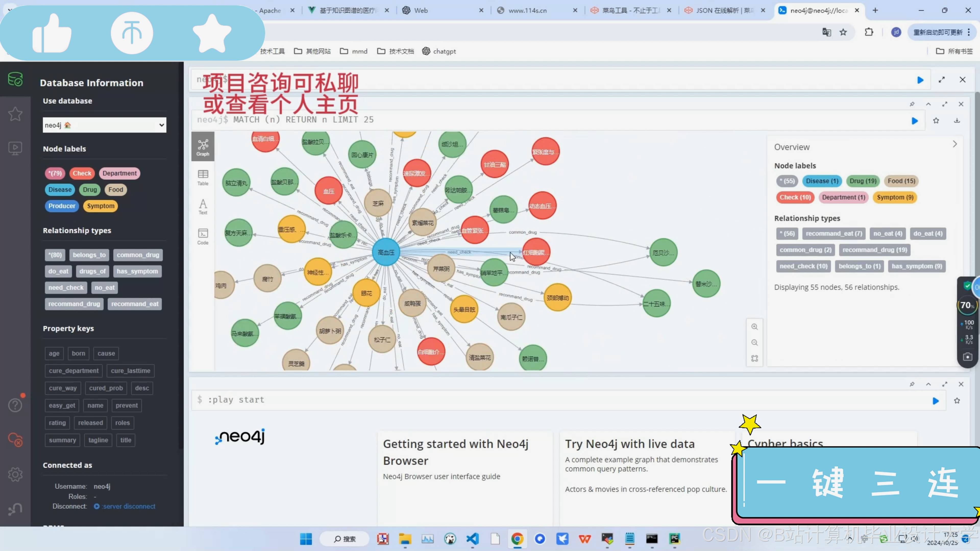The height and width of the screenshot is (551, 980).
Task: Open the use database dropdown
Action: click(104, 125)
